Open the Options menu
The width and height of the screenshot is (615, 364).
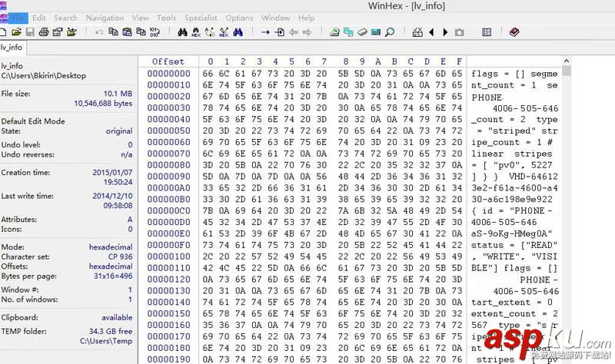point(239,18)
